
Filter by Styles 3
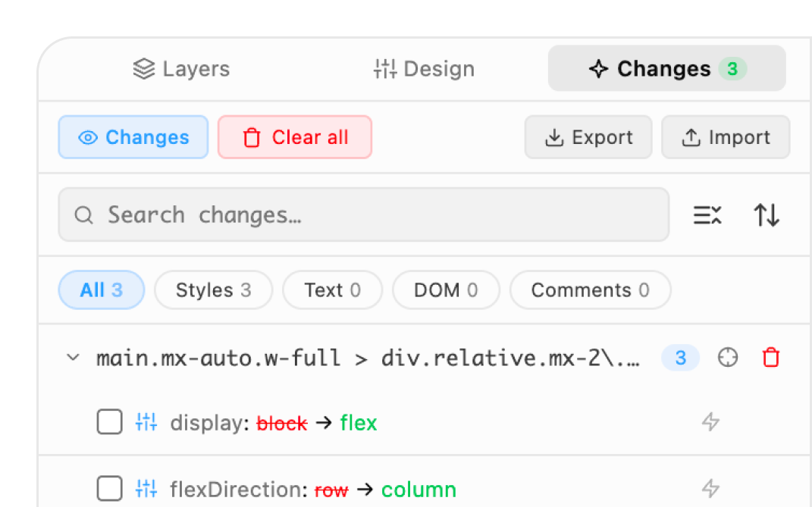(213, 290)
